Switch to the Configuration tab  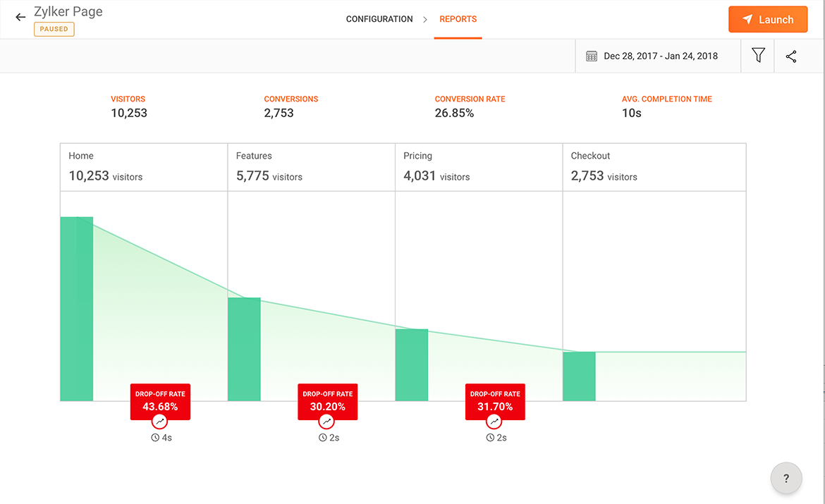[x=379, y=19]
